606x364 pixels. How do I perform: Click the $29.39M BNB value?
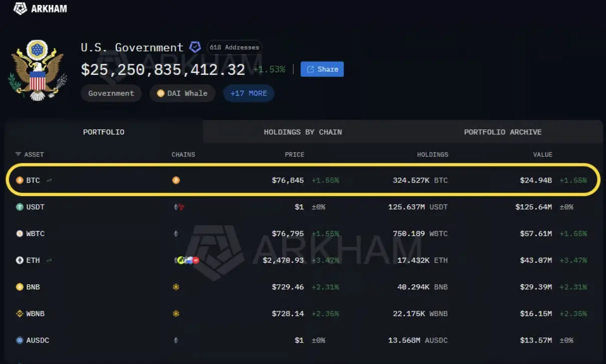pyautogui.click(x=536, y=287)
